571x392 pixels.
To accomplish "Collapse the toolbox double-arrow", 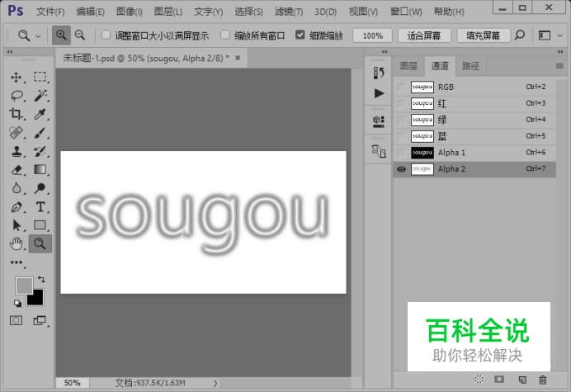I will coord(10,52).
